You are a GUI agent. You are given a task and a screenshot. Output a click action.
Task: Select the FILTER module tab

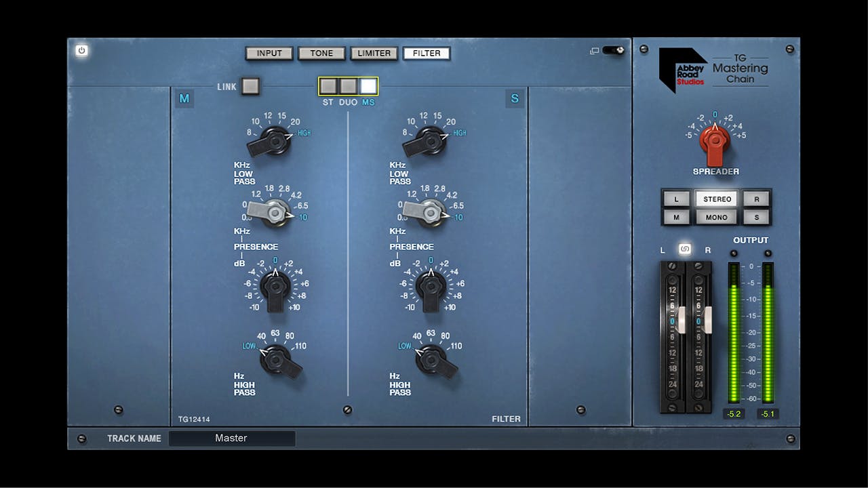(x=427, y=53)
